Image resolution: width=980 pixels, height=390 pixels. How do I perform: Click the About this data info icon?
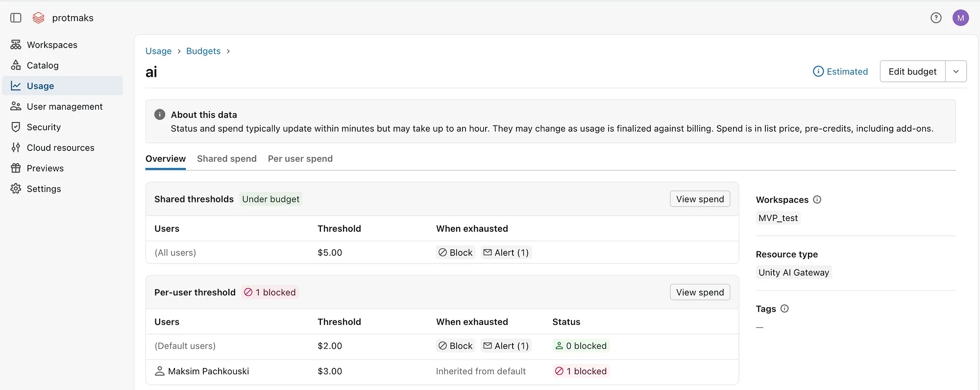coord(160,114)
